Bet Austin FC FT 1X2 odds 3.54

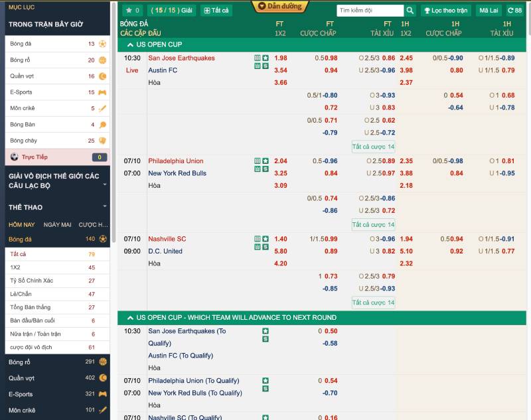[x=281, y=70]
